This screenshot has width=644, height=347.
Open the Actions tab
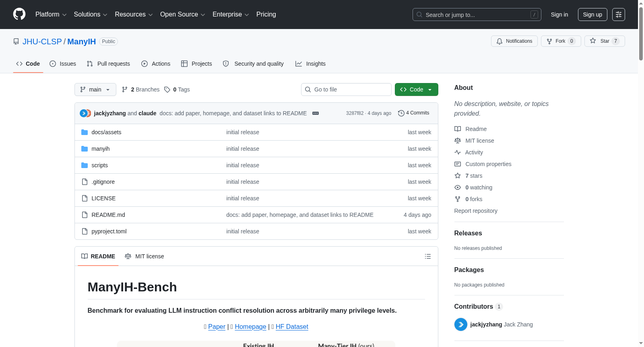156,64
